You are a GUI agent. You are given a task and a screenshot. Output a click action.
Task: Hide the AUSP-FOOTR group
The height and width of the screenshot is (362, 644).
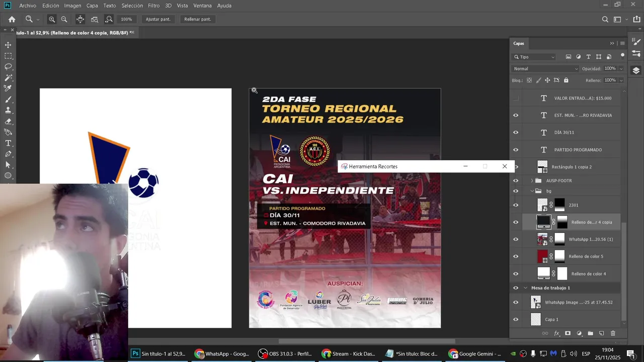(516, 180)
